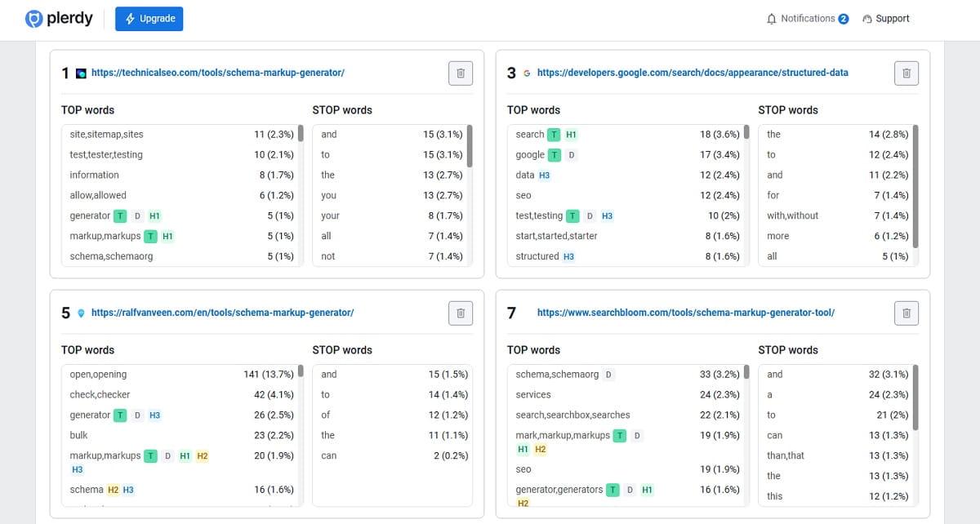Delete the searchbloom.com analysis card
980x524 pixels.
coord(906,313)
